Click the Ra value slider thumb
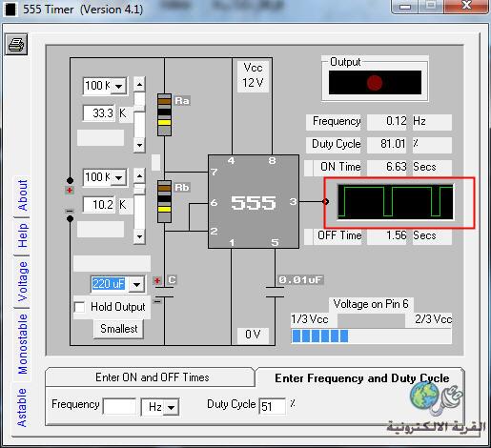The height and width of the screenshot is (448, 491). pyautogui.click(x=139, y=98)
